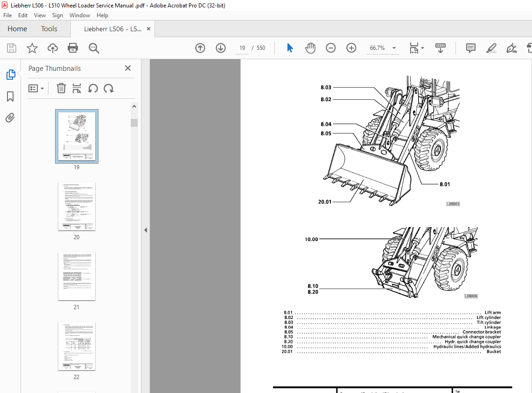Open the Window menu
The width and height of the screenshot is (532, 393).
(x=80, y=15)
